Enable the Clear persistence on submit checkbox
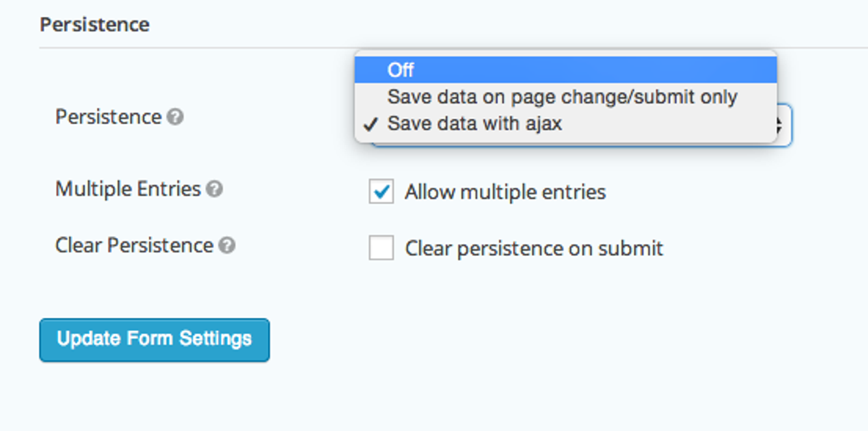868x431 pixels. (381, 248)
